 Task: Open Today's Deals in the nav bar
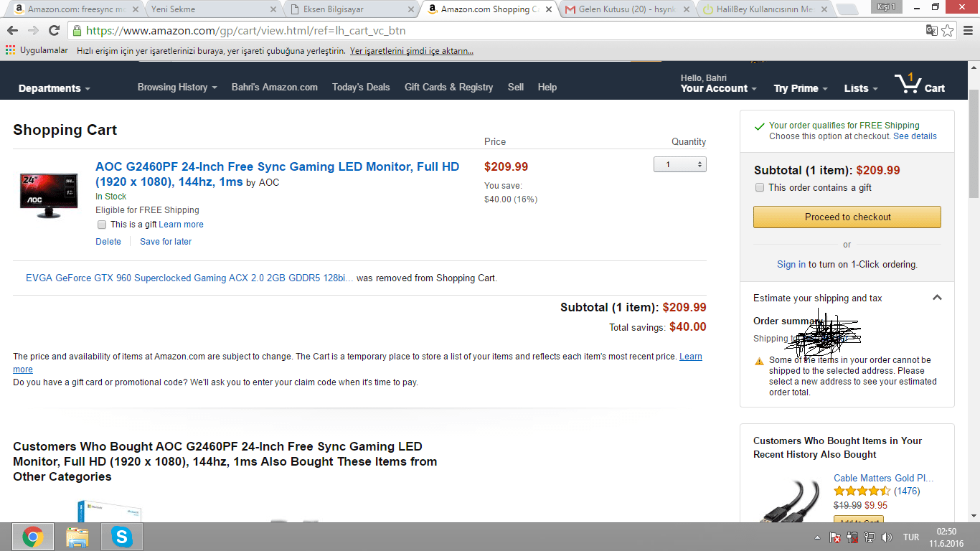tap(361, 87)
